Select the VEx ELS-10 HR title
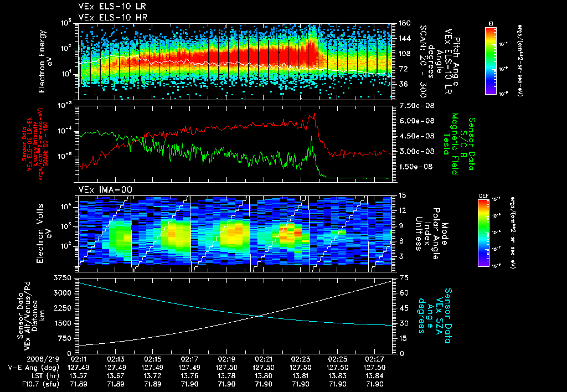This screenshot has height=392, width=567. pos(113,17)
